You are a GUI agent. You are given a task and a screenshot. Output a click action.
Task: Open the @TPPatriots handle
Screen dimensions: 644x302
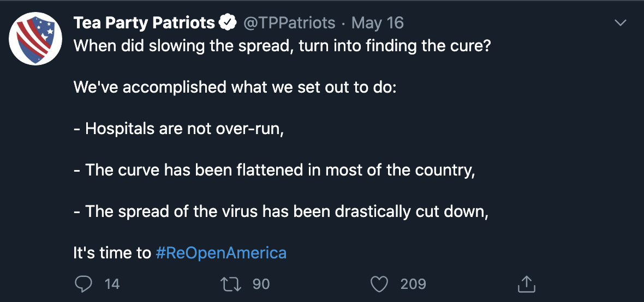[290, 23]
